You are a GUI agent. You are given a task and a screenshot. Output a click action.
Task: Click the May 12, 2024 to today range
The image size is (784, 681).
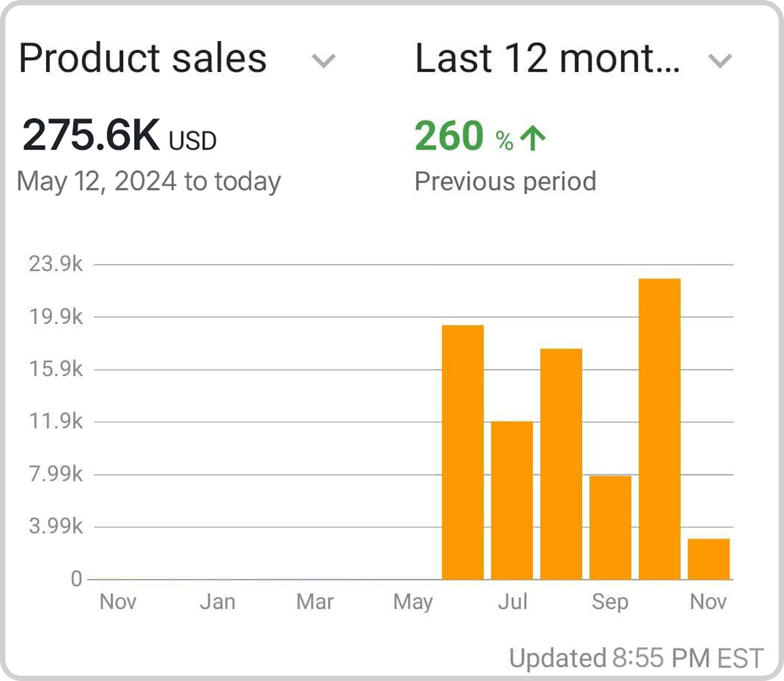(x=149, y=181)
